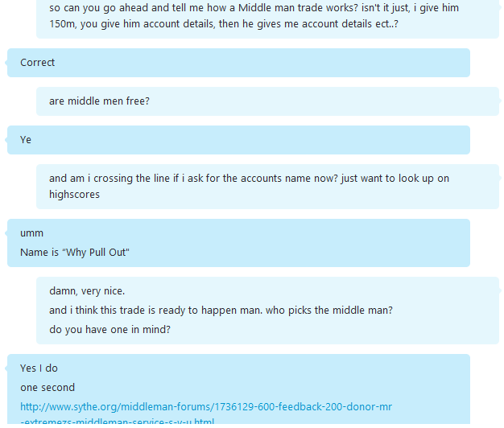Select the tail pointer of the "umm" bubble
The height and width of the screenshot is (428, 504).
tap(6, 233)
